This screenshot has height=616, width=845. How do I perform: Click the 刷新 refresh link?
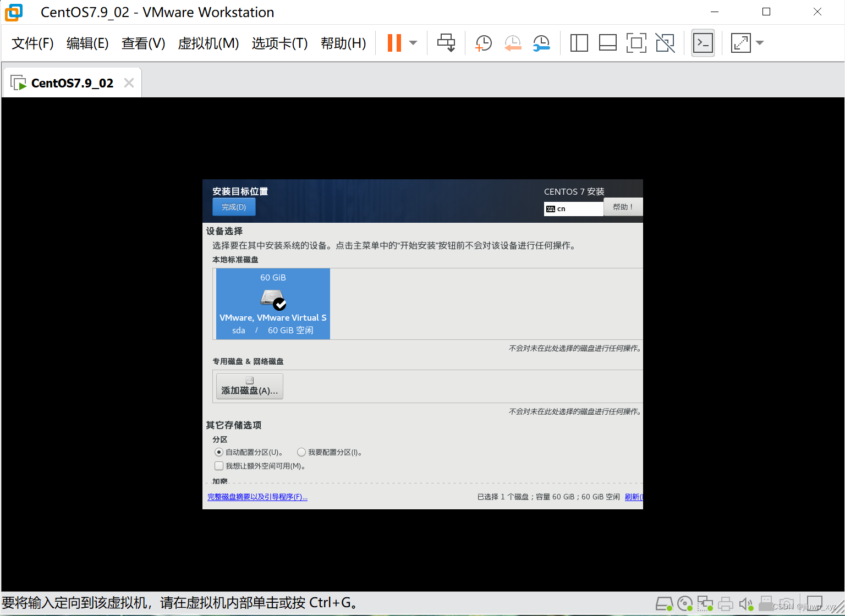[x=634, y=497]
